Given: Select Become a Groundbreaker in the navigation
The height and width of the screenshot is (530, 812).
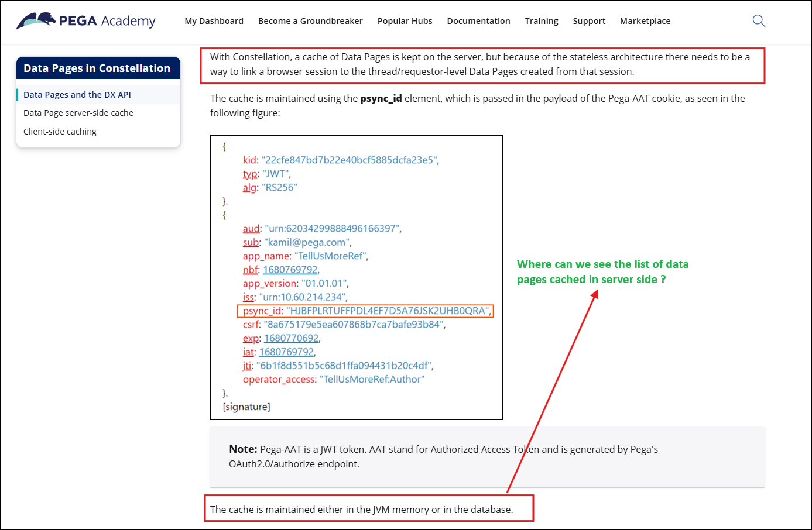Looking at the screenshot, I should (x=310, y=21).
